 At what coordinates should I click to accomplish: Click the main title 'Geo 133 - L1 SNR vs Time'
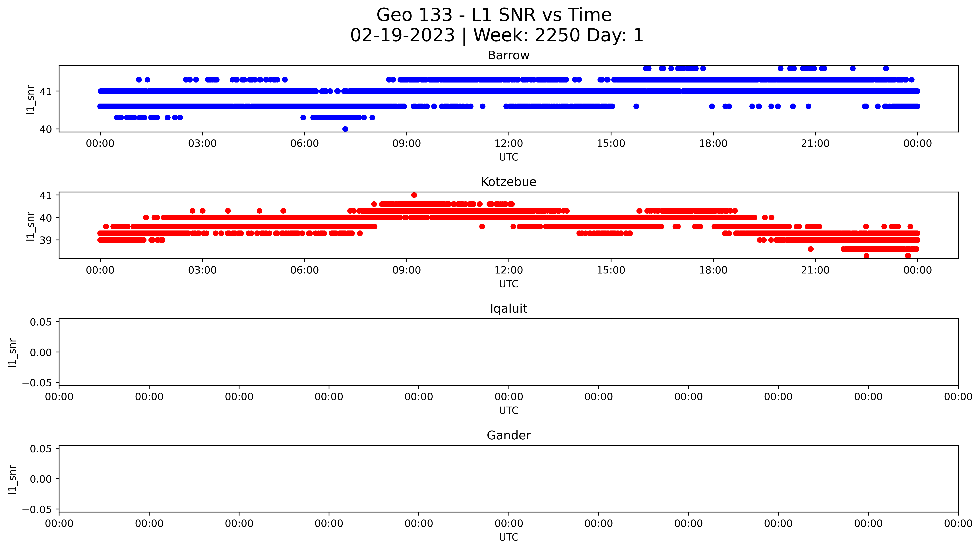coord(494,15)
